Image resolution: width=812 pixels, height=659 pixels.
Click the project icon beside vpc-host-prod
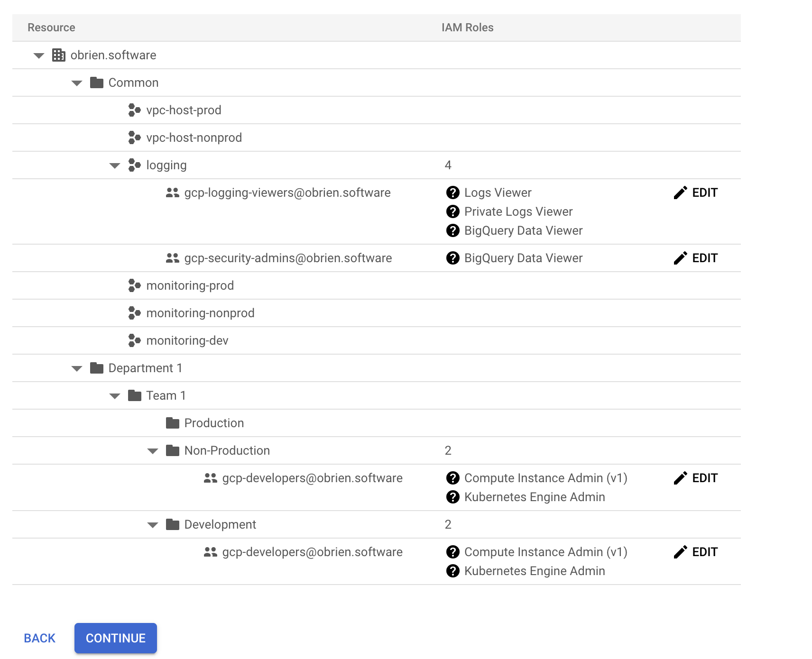[x=133, y=110]
